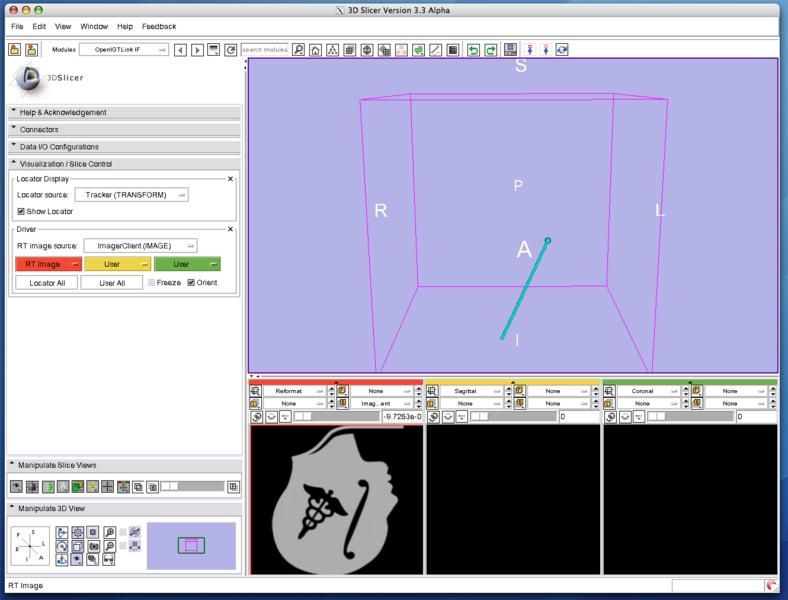Open the Locator source Tracker dropdown

tap(132, 194)
